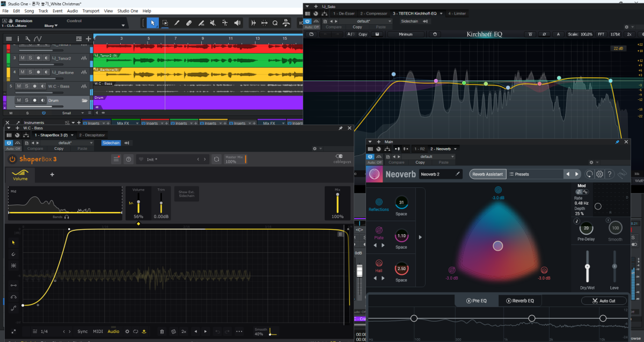644x342 pixels.
Task: Open Neoverb settings gear icon
Action: 599,174
